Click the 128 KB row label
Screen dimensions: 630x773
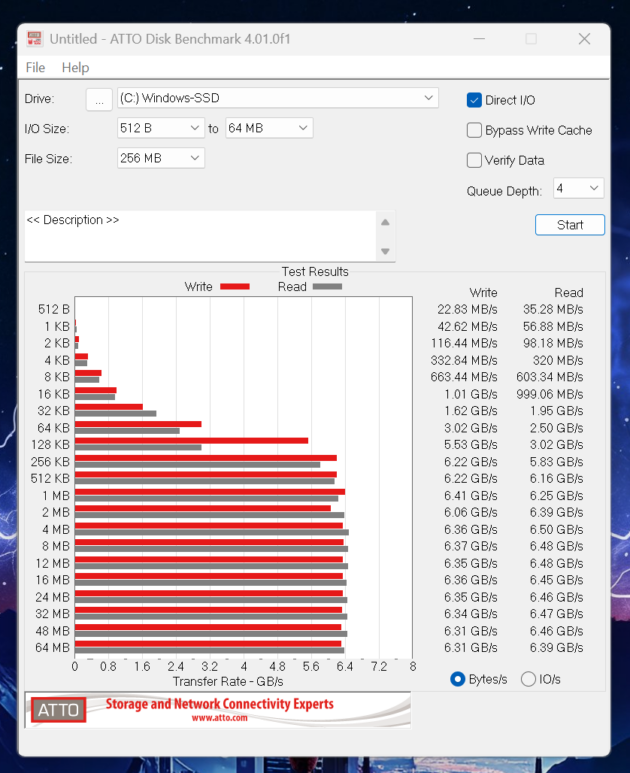tap(50, 445)
